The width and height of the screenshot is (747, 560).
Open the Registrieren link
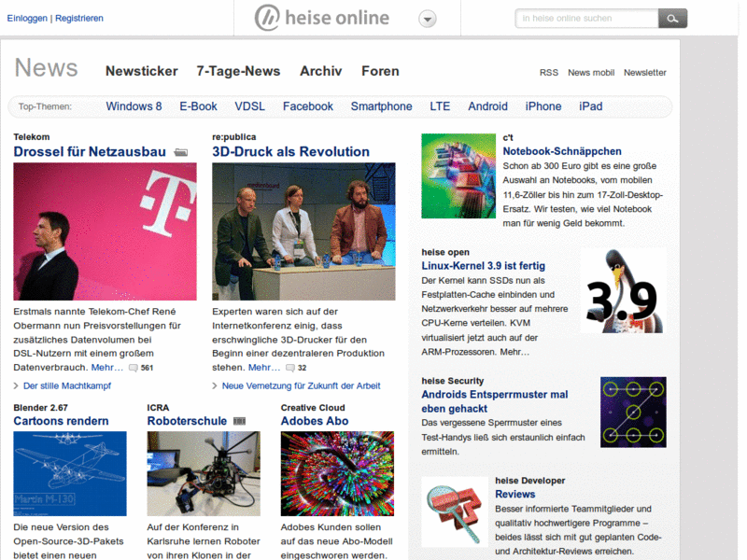click(79, 18)
